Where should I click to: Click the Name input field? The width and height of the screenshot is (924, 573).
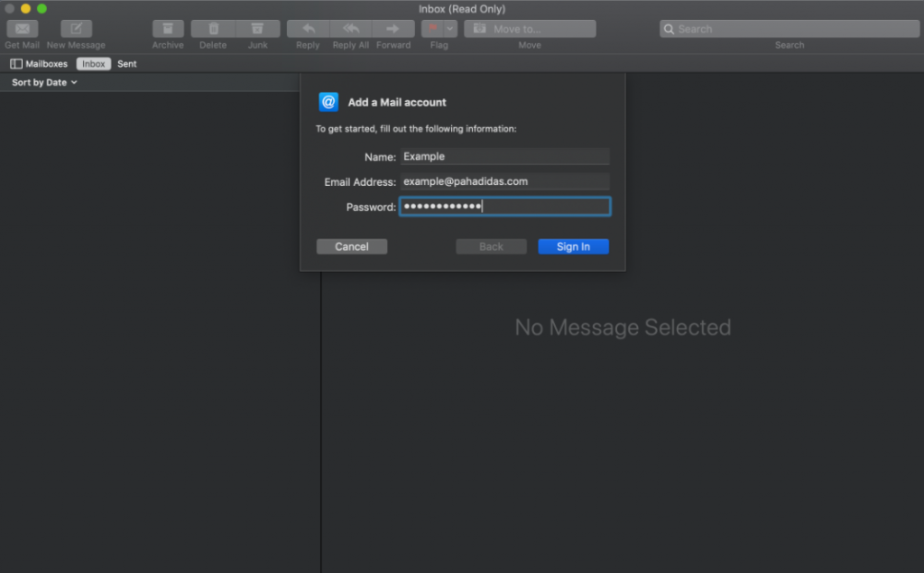[504, 157]
